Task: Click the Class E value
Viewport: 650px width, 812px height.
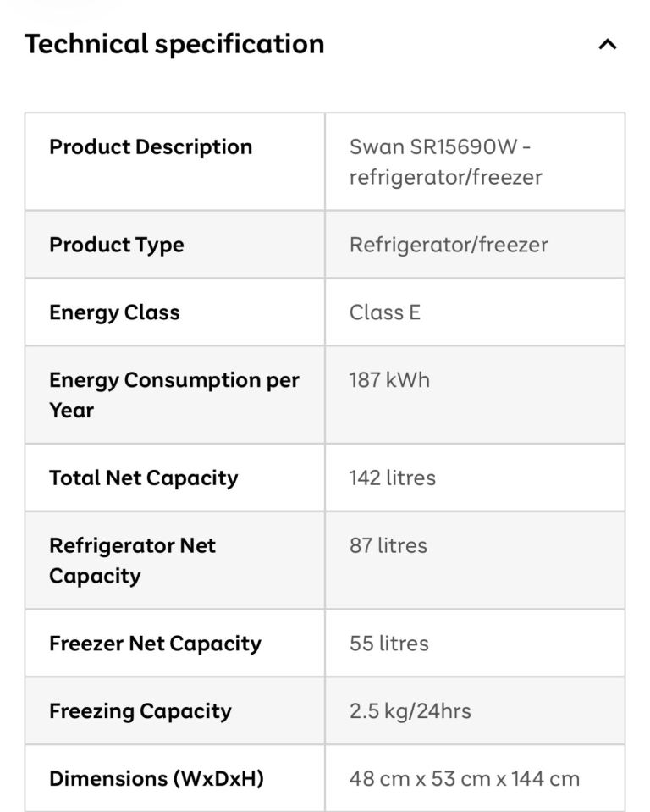Action: 384,312
